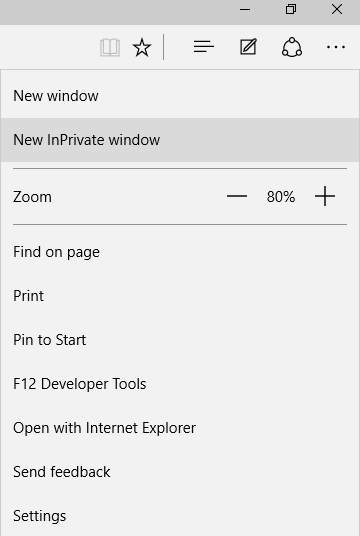The image size is (360, 536).
Task: Decrease zoom with minus button
Action: [237, 196]
